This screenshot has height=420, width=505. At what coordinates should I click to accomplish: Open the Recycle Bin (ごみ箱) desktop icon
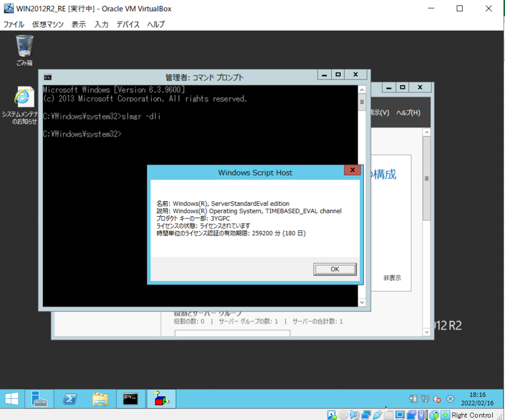(x=24, y=49)
